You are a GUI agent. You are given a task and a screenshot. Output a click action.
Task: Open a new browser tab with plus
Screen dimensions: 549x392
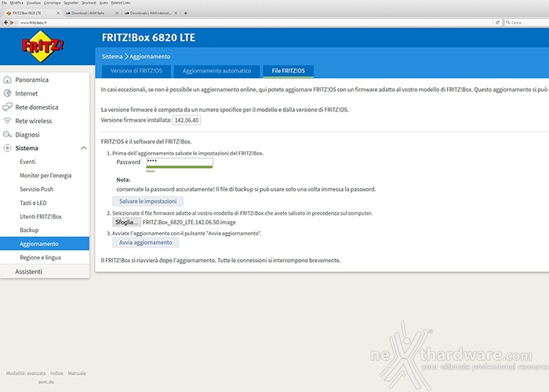pyautogui.click(x=186, y=13)
